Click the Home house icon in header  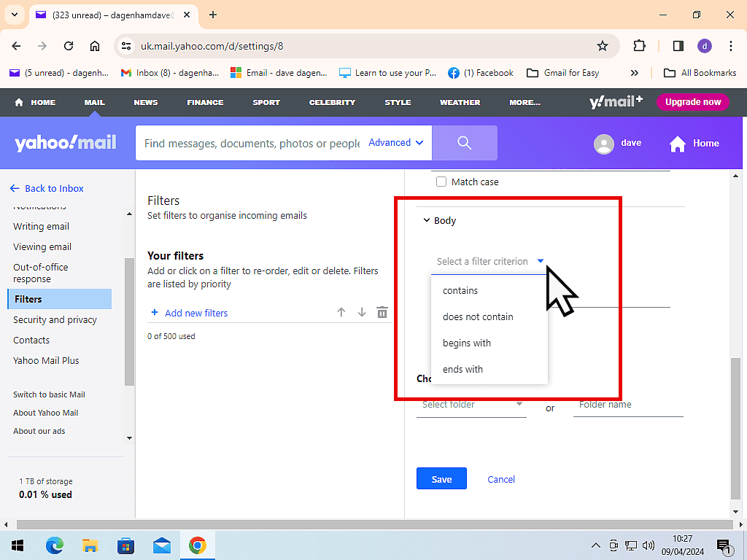(x=678, y=144)
